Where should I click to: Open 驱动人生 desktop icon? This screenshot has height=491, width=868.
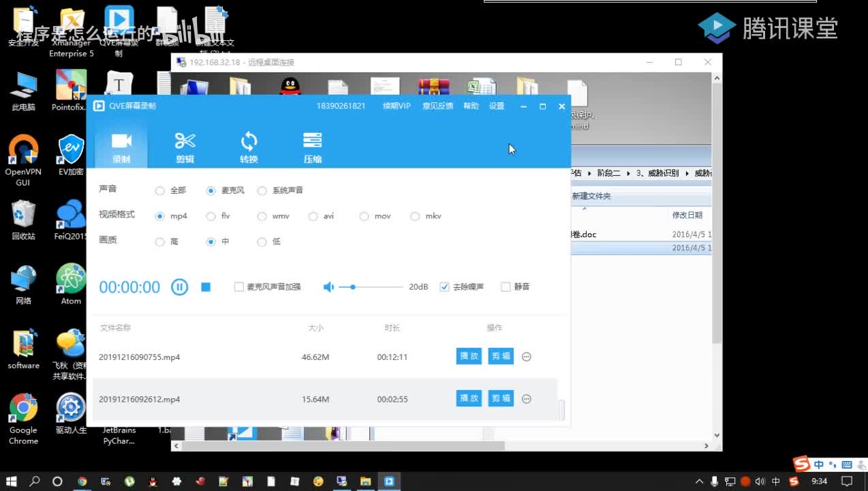71,414
